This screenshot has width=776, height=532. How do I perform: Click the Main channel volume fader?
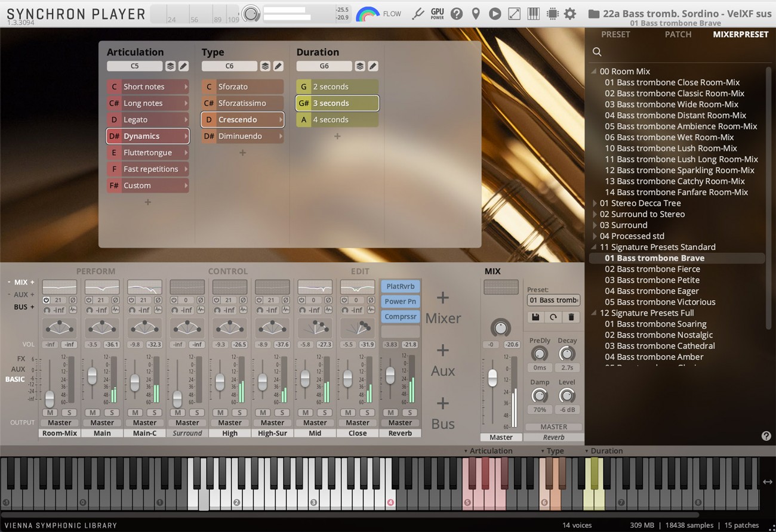(x=92, y=376)
